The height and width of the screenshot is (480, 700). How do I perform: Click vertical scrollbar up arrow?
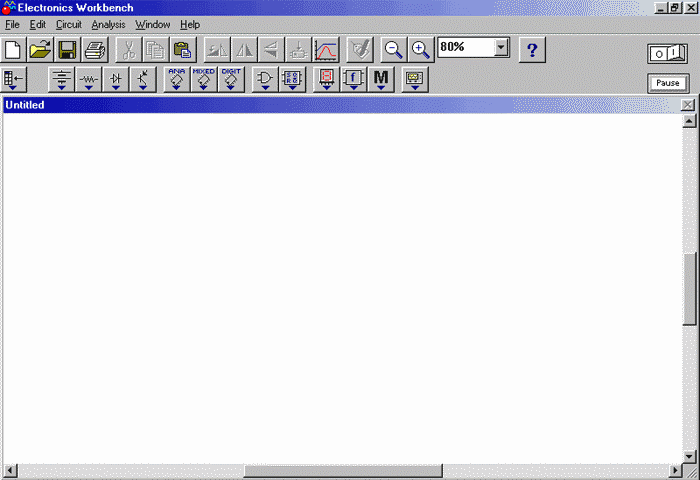(x=689, y=121)
